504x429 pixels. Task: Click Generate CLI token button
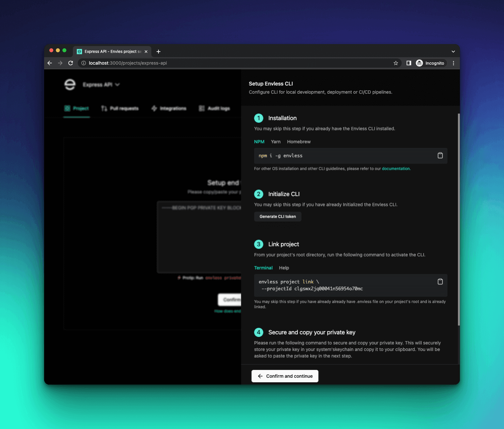[277, 216]
